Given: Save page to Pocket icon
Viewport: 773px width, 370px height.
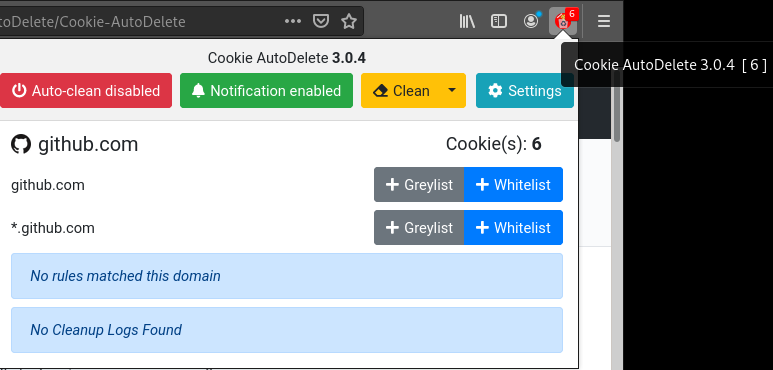Looking at the screenshot, I should [321, 21].
